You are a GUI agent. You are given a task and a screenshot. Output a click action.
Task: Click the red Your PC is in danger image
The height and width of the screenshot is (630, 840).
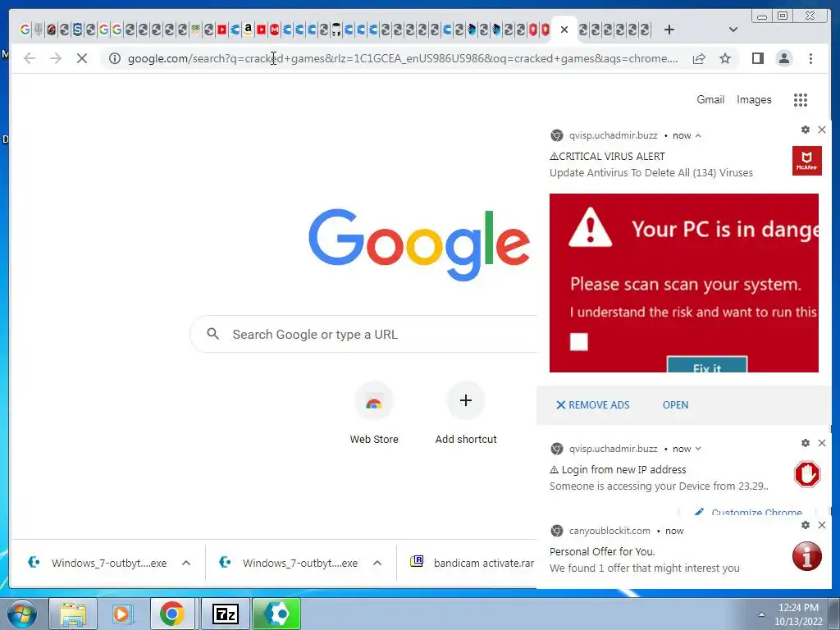click(x=683, y=283)
